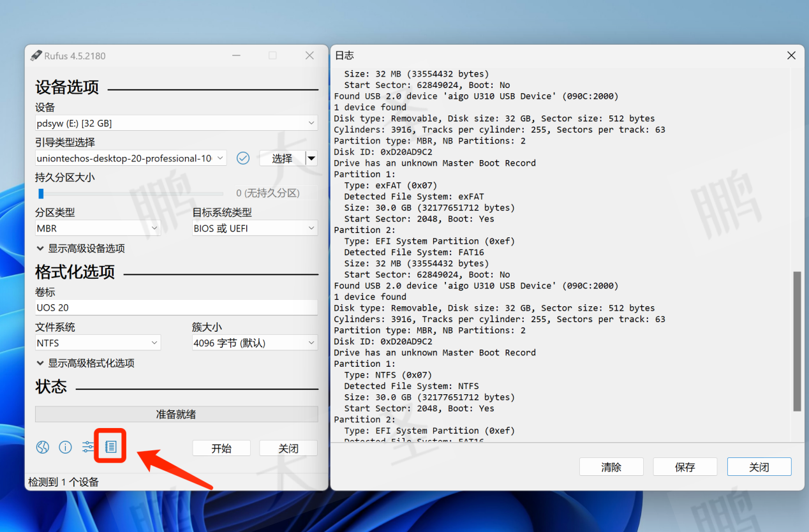This screenshot has height=532, width=809.
Task: Click 保存 button in log window
Action: tap(685, 467)
